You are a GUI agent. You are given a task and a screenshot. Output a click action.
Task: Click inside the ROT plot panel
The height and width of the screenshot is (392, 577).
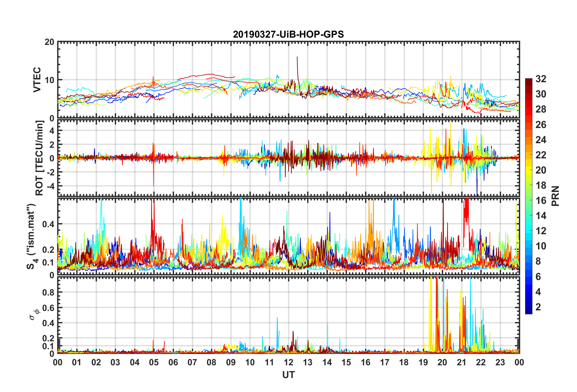(288, 158)
